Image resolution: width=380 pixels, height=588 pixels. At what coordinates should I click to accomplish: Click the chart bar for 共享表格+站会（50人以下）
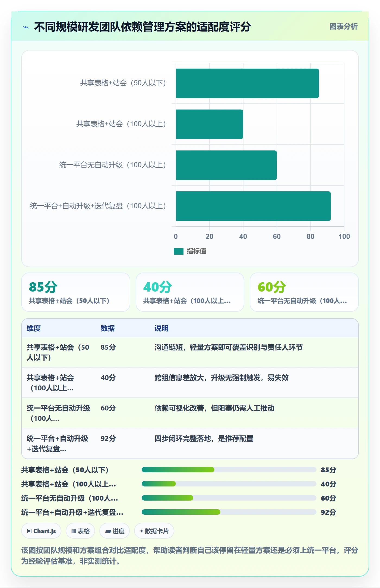[247, 83]
